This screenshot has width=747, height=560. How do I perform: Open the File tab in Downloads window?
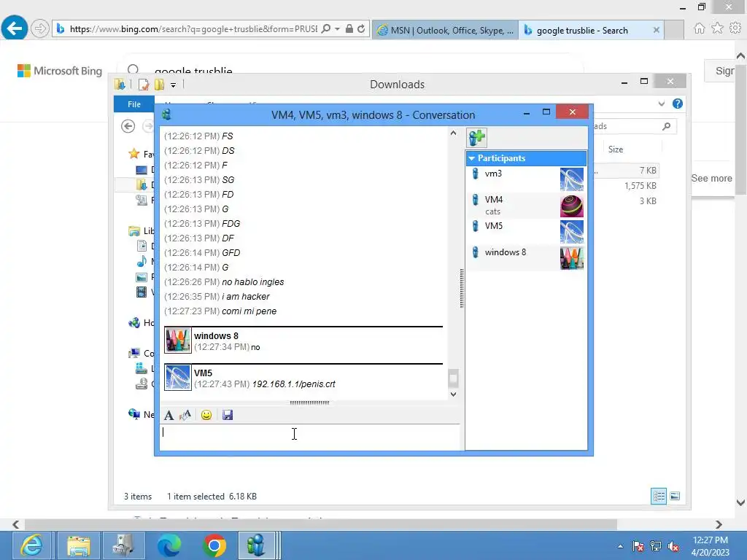[134, 104]
